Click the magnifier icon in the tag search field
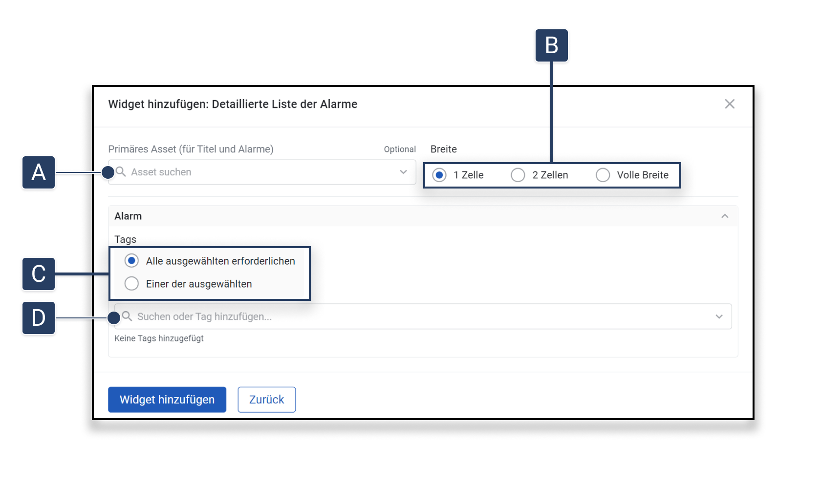This screenshot has height=504, width=820. click(x=127, y=316)
